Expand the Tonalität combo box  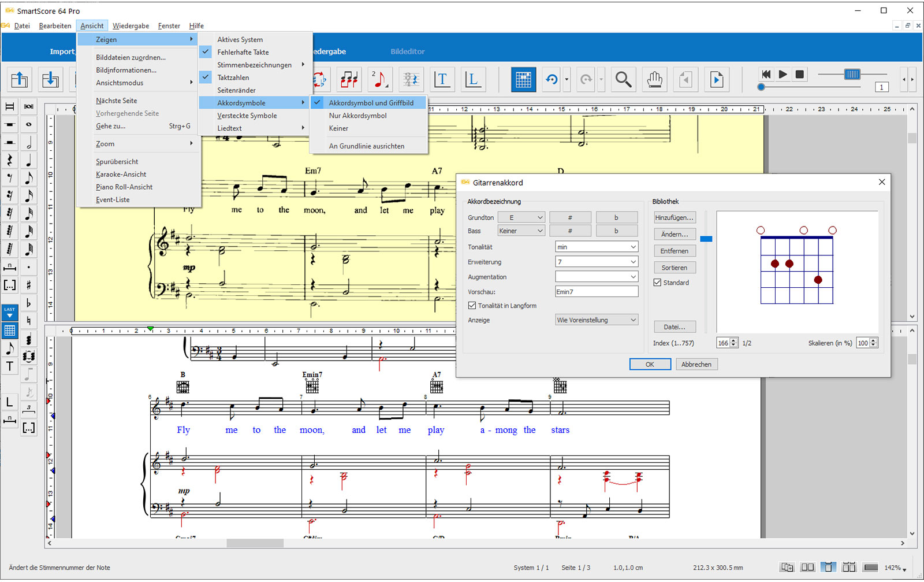[x=596, y=247]
